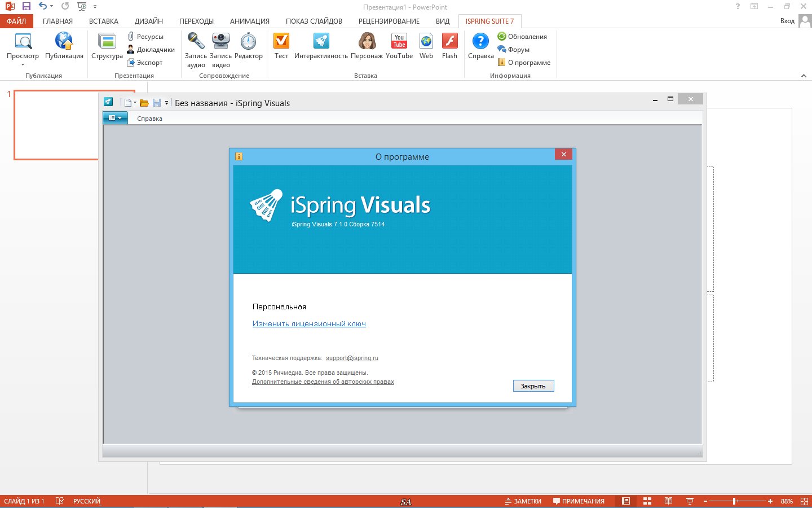Open the Test quiz icon

281,42
